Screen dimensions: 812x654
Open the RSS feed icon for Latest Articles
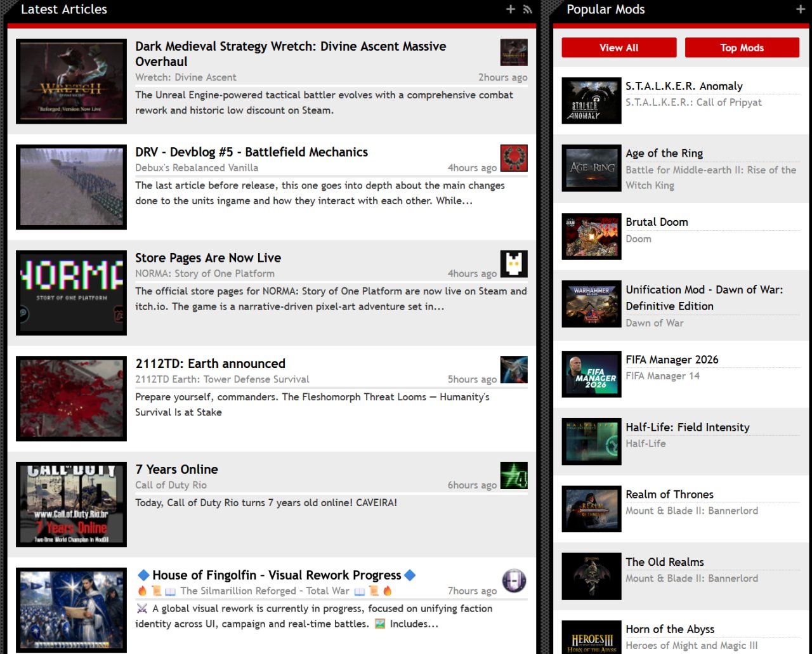click(x=527, y=9)
